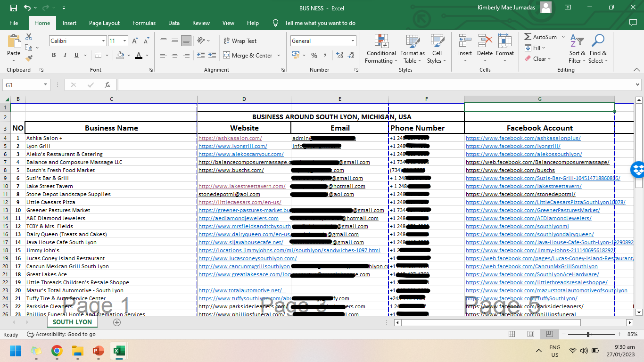
Task: Apply Comma Style format
Action: (x=325, y=55)
